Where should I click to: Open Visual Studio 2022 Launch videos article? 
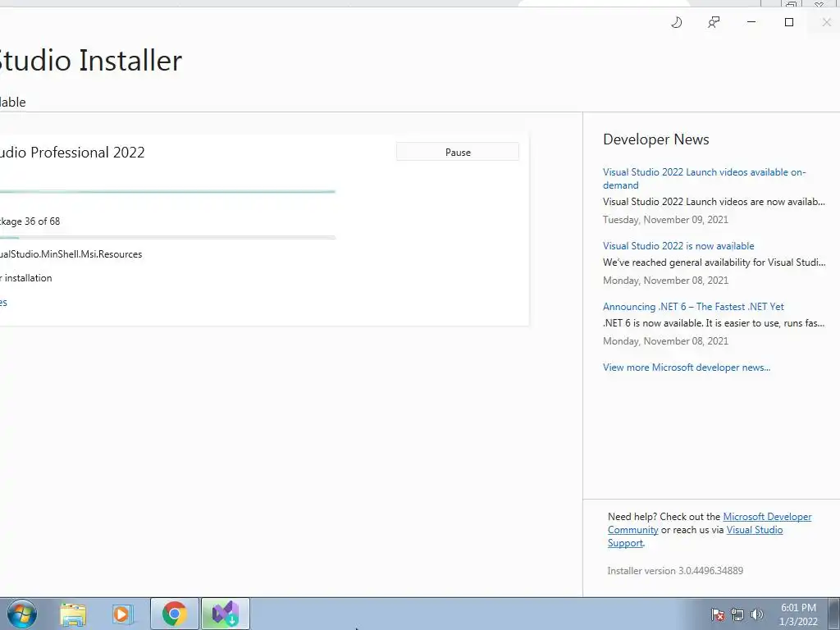(704, 178)
